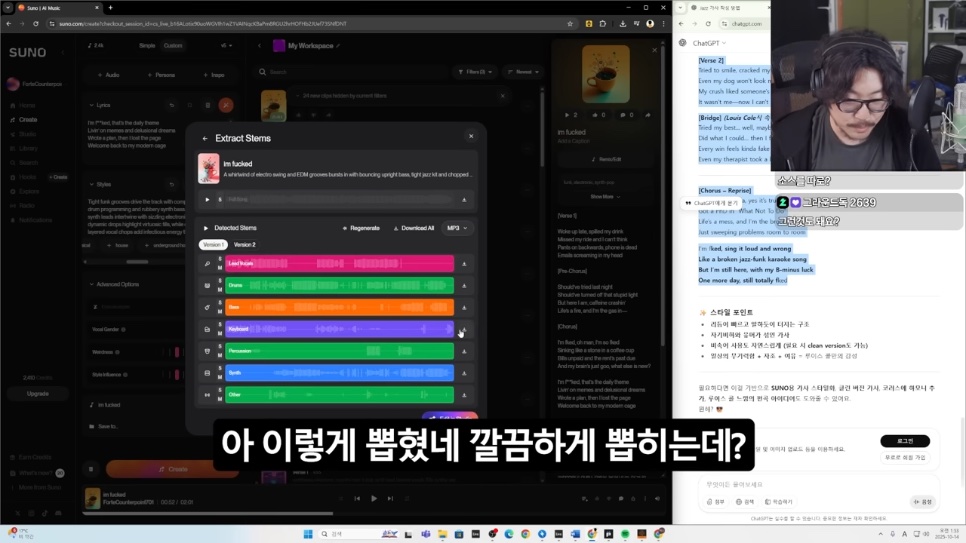Close the Extract Stems dialog
Image resolution: width=966 pixels, height=543 pixels.
coord(471,137)
